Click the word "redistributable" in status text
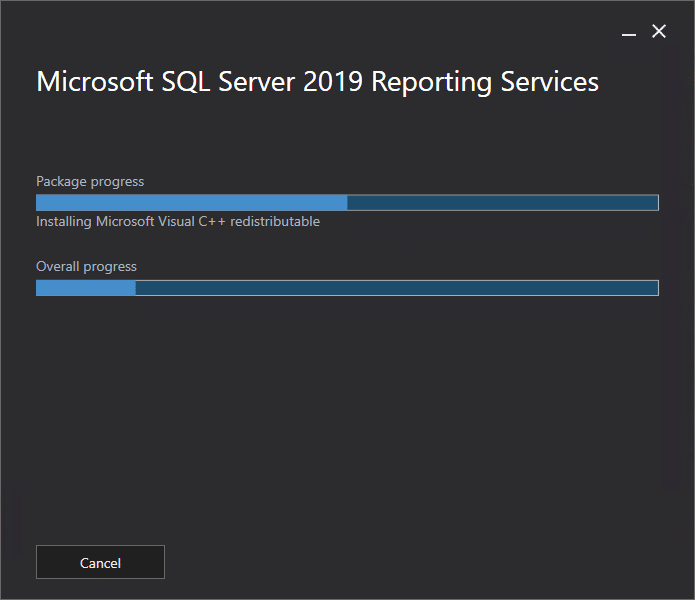Image resolution: width=695 pixels, height=600 pixels. pos(275,222)
